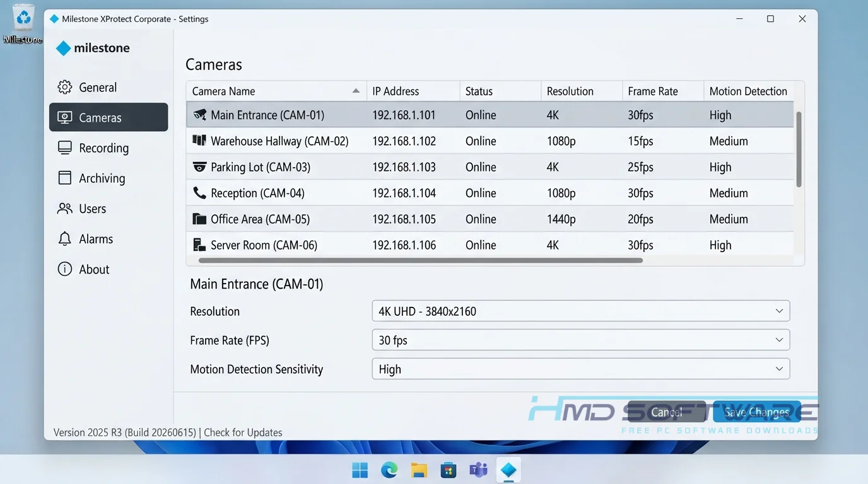Click the Recording icon in sidebar
Viewport: 868px width, 484px height.
click(64, 147)
